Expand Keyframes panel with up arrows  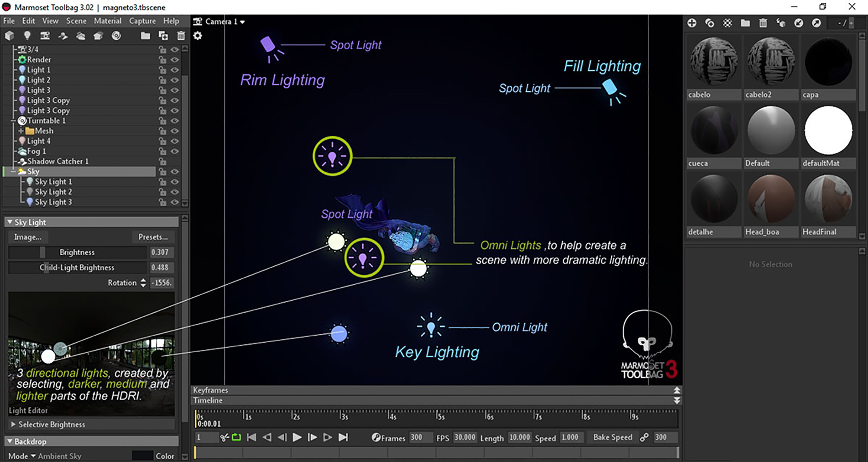pyautogui.click(x=676, y=390)
